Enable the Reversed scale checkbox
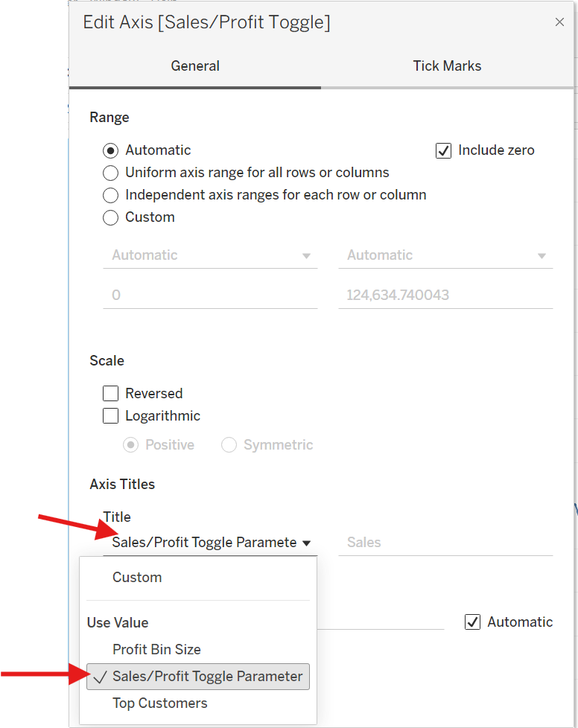This screenshot has height=728, width=578. click(111, 394)
